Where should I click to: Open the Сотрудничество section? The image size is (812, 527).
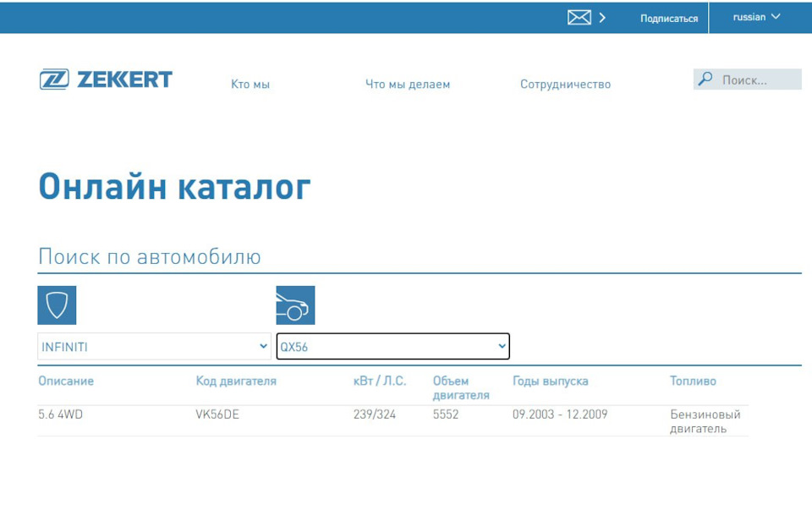pos(566,84)
